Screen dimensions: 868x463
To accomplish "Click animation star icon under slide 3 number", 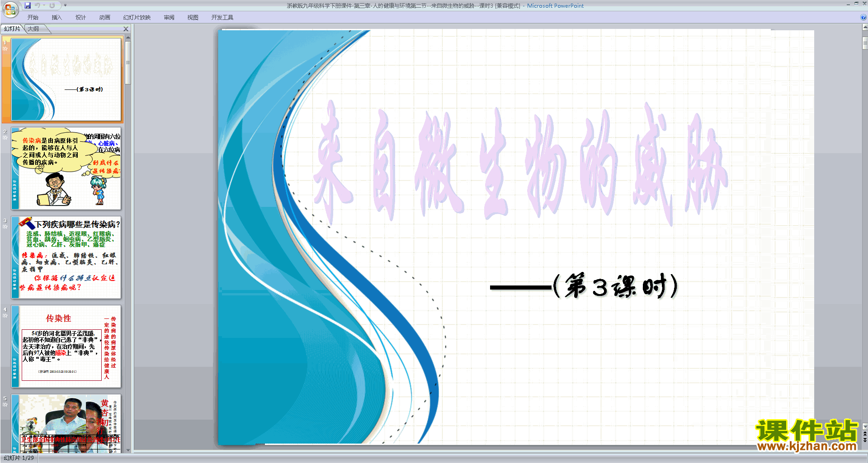I will click(5, 227).
